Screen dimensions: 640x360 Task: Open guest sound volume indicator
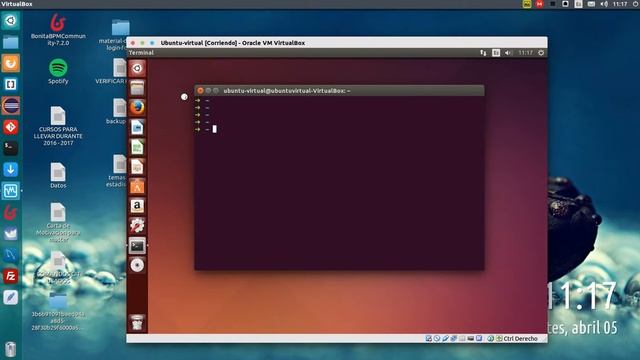[x=508, y=53]
